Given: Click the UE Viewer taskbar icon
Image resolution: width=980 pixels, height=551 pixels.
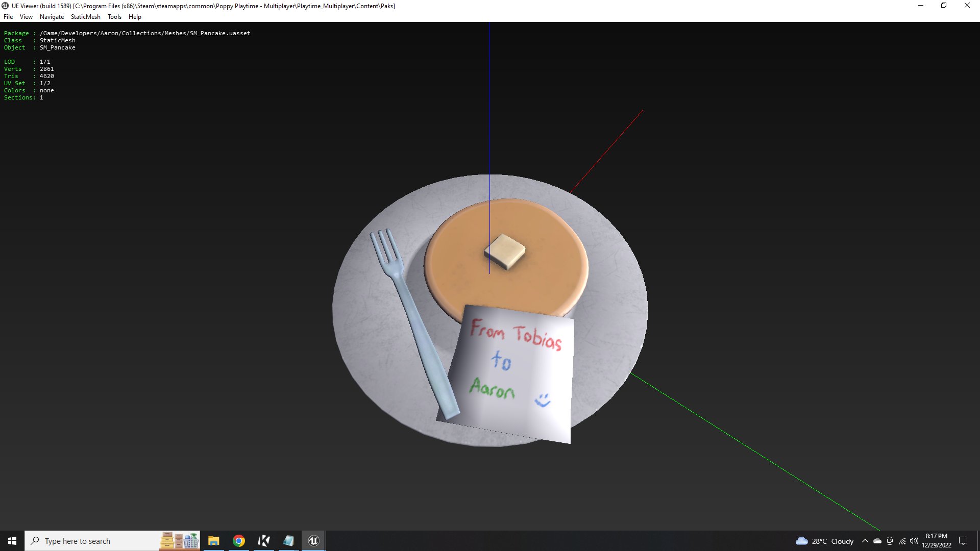Looking at the screenshot, I should (314, 541).
